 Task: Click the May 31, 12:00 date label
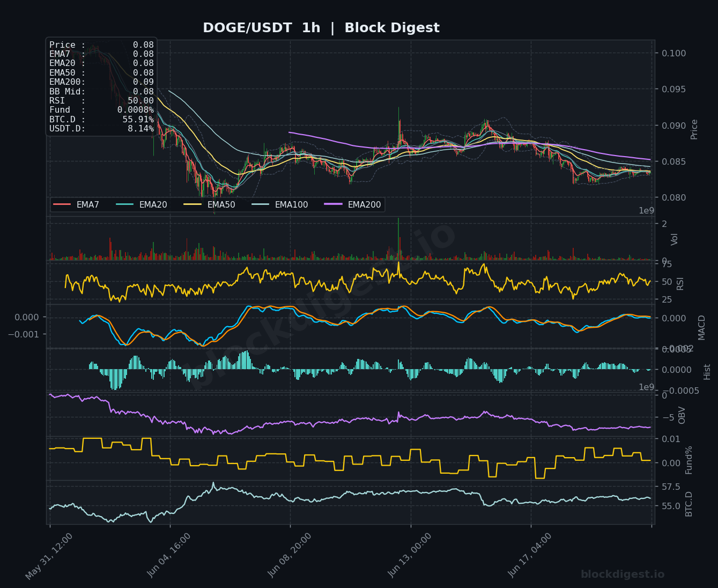click(49, 556)
